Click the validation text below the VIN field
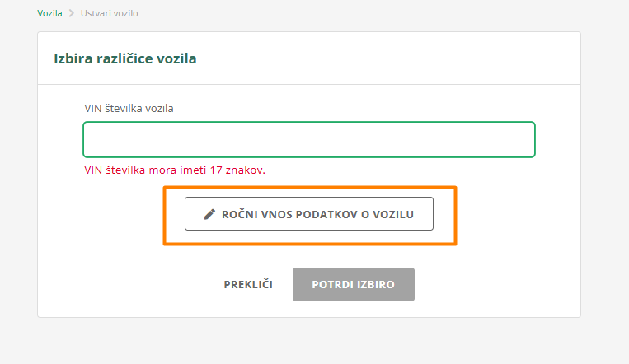The width and height of the screenshot is (629, 364). [175, 170]
